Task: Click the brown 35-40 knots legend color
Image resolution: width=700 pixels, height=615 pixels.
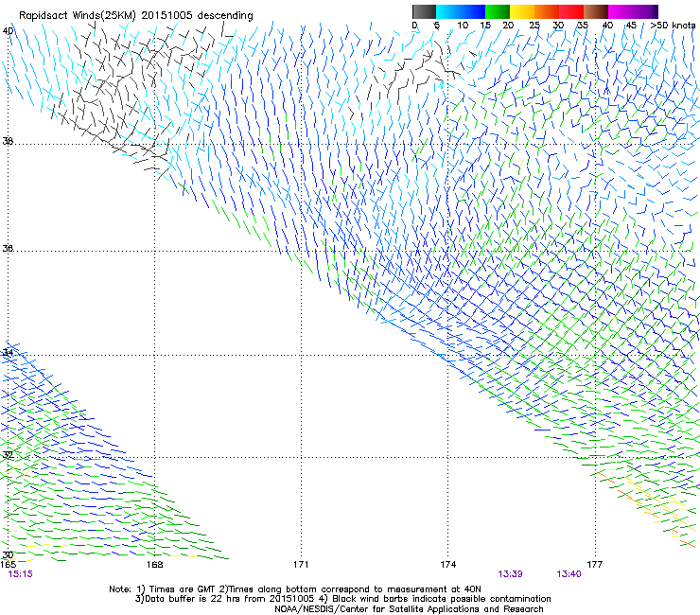Action: pyautogui.click(x=596, y=11)
